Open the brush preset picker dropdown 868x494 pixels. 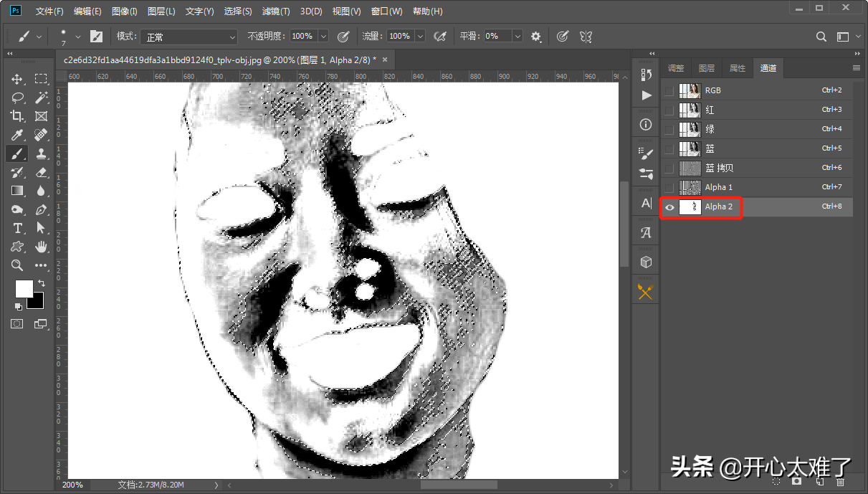[x=78, y=36]
